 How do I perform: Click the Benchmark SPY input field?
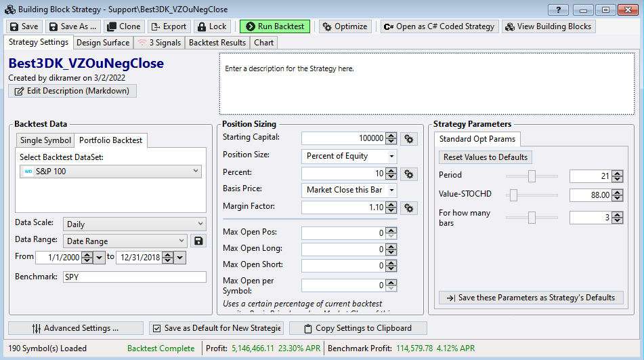pos(134,277)
